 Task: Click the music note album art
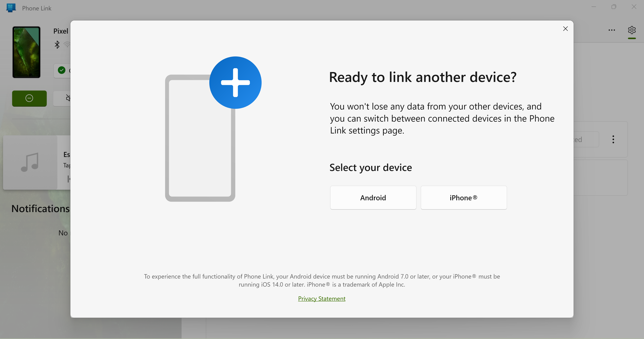point(30,163)
